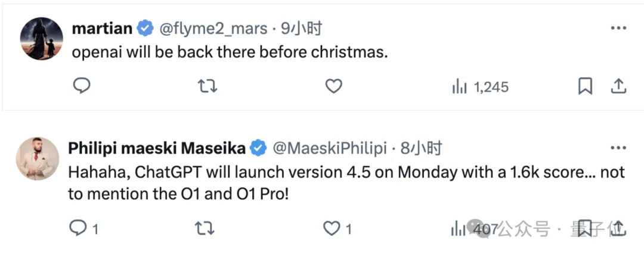Screen dimensions: 644x255
Task: Like martian's christmas tweet
Action: coord(333,87)
